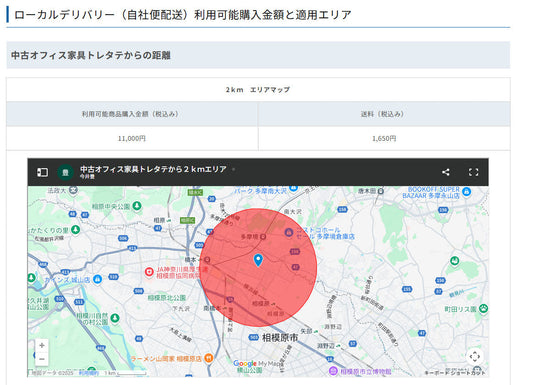The height and width of the screenshot is (385, 533).
Task: Open the map sidebar panel toggle
Action: point(42,172)
